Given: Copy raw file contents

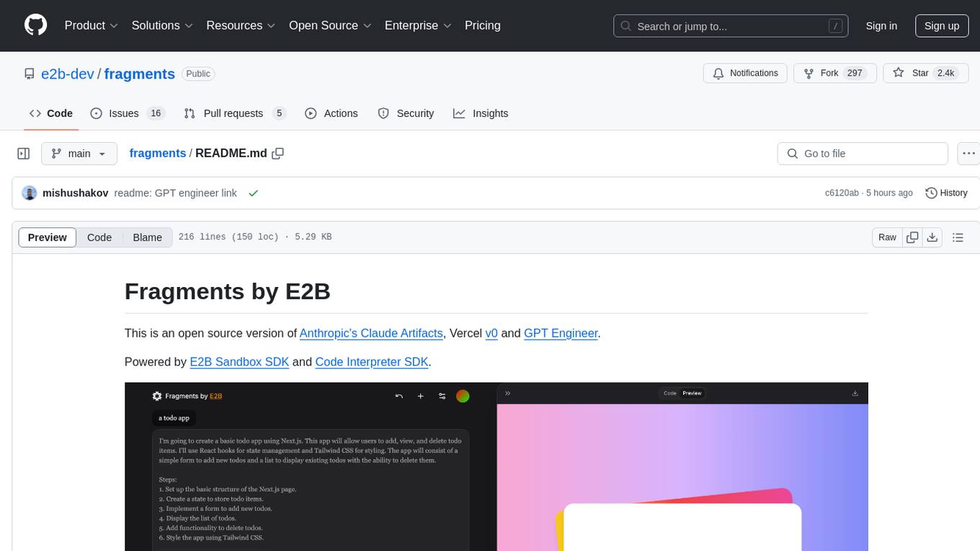Looking at the screenshot, I should [x=912, y=237].
